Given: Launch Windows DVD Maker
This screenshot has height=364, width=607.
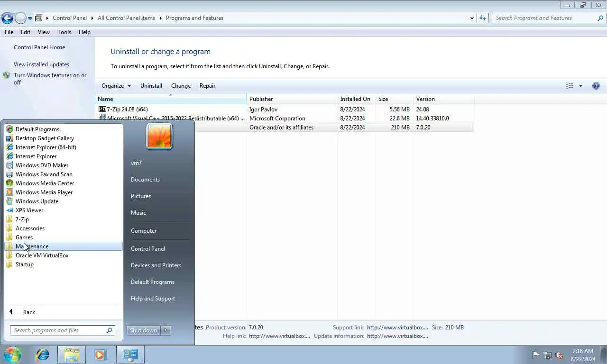Looking at the screenshot, I should 42,165.
